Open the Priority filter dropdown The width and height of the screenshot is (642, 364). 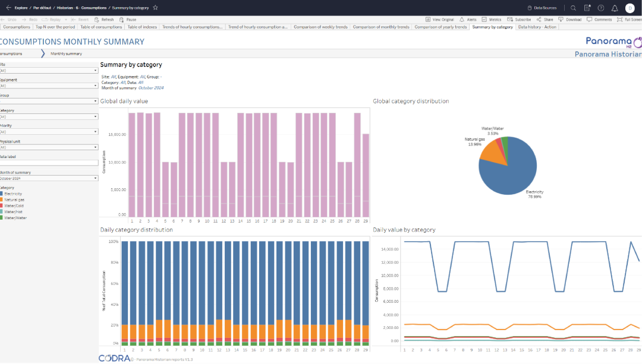[49, 132]
